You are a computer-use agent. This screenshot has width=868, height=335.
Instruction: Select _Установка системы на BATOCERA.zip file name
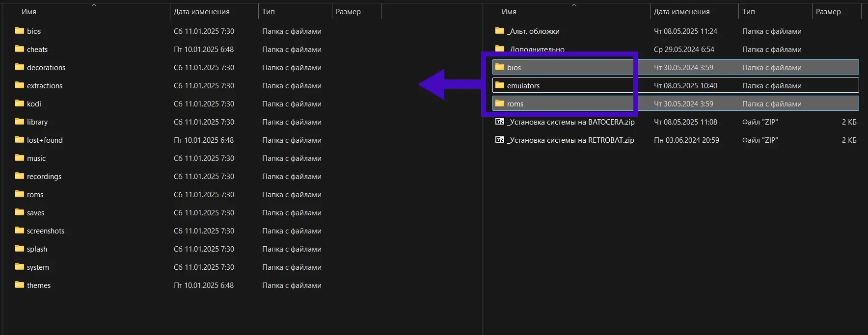(571, 122)
